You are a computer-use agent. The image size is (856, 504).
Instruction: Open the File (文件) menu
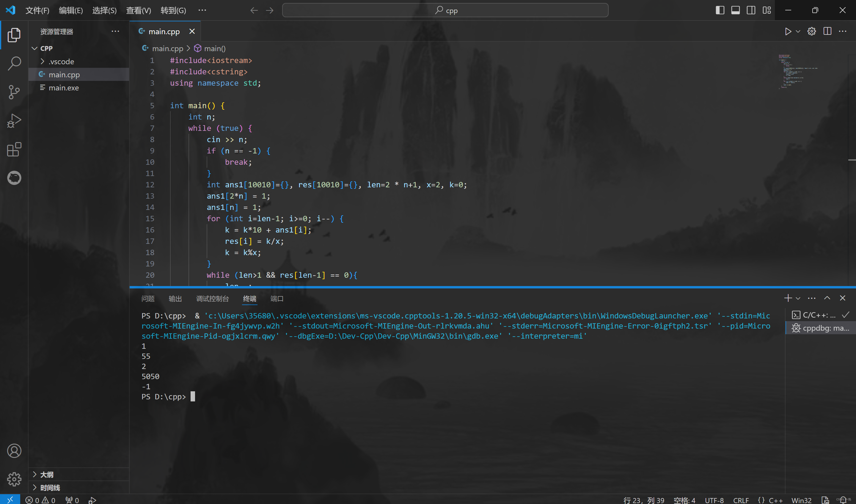pyautogui.click(x=37, y=10)
